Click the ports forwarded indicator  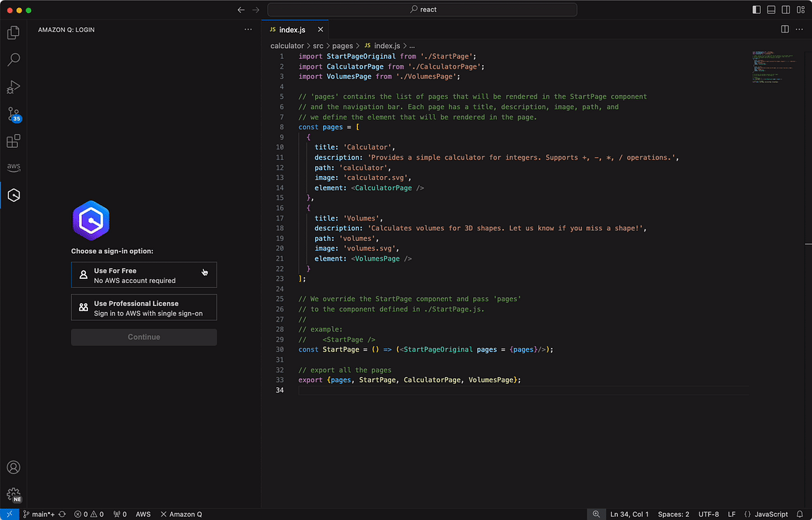120,514
